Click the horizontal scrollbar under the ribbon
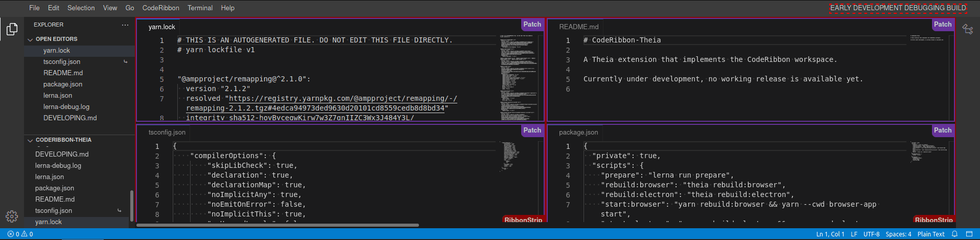980x240 pixels. point(277,225)
